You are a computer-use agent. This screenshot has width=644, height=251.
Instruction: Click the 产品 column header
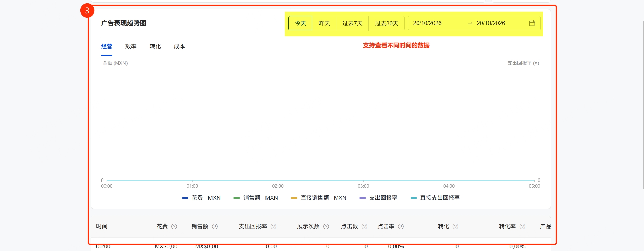(x=545, y=226)
